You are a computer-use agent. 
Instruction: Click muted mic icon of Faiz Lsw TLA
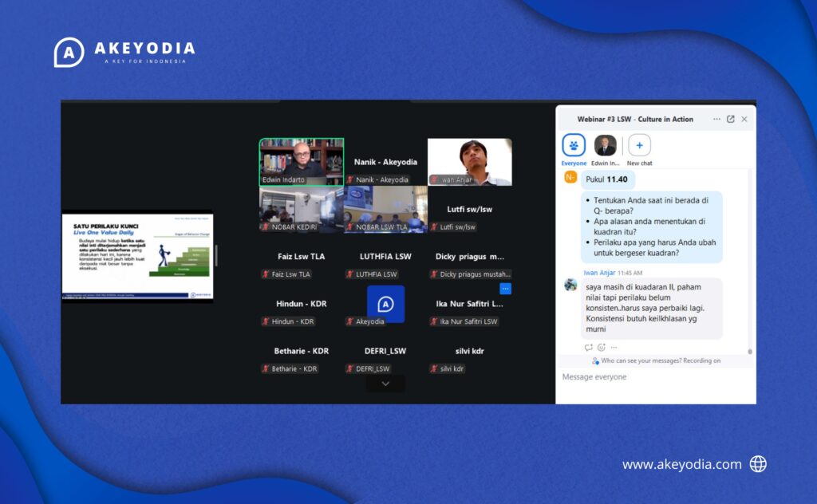(x=266, y=274)
